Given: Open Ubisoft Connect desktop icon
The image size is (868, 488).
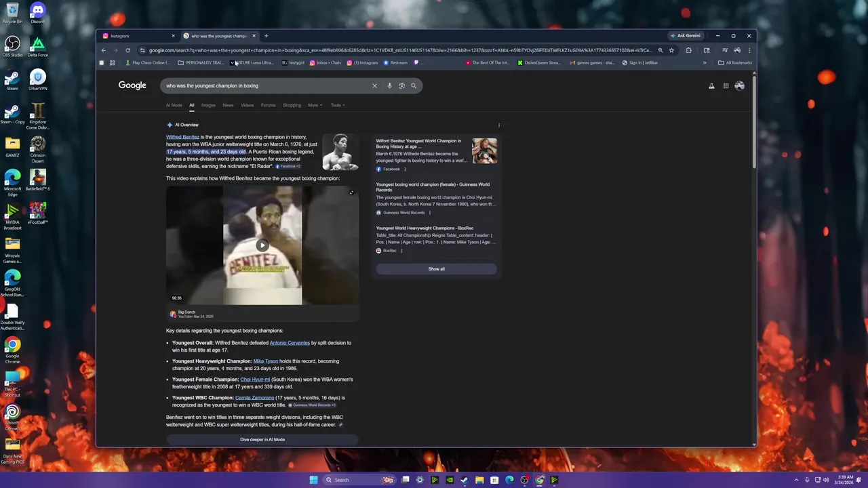Looking at the screenshot, I should click(x=12, y=417).
